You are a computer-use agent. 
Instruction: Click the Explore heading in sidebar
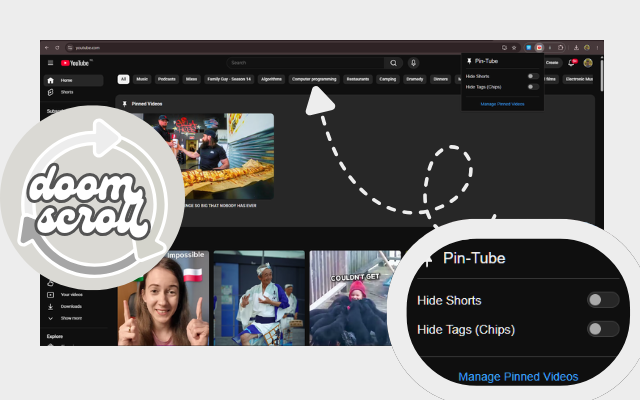(55, 336)
